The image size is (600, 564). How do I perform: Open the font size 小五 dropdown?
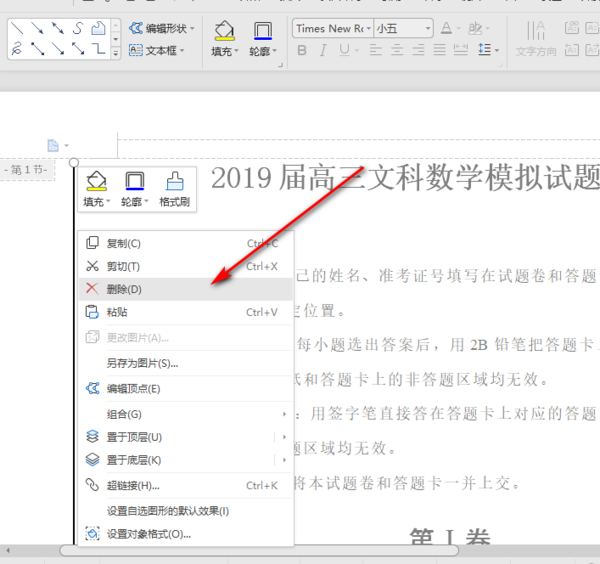point(428,28)
